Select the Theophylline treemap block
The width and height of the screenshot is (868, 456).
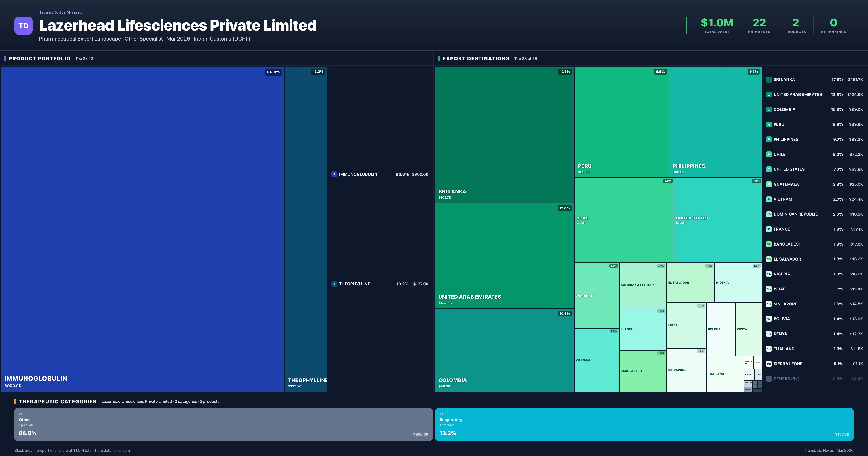point(306,229)
